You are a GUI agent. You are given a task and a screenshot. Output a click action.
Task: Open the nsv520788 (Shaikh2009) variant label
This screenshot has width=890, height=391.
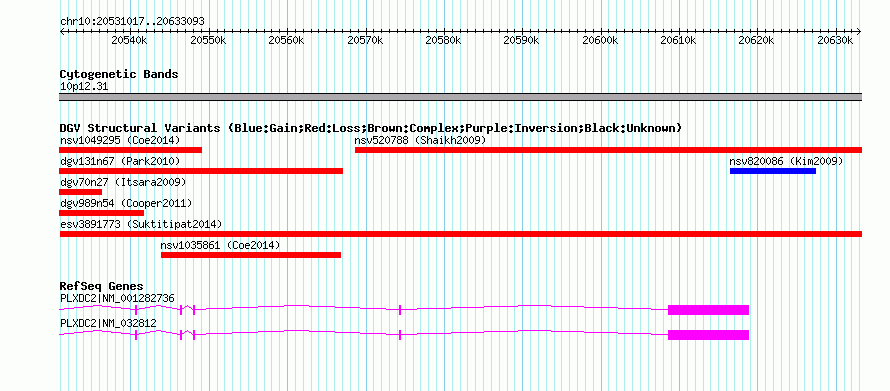420,140
